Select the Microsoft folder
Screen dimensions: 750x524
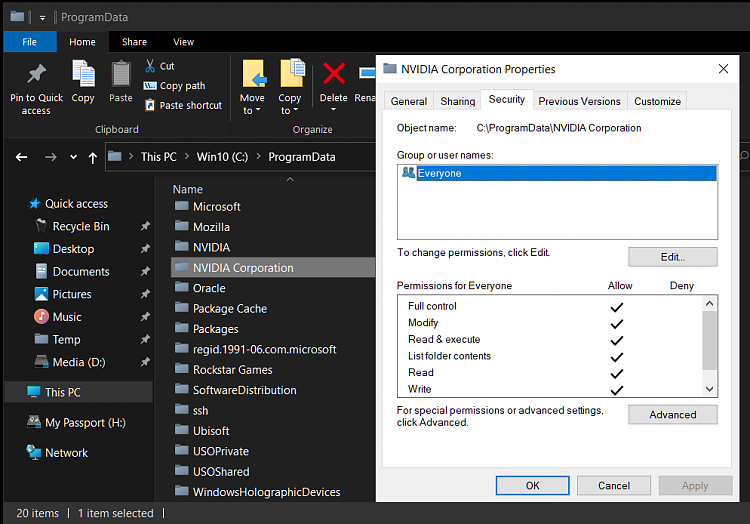tap(217, 207)
